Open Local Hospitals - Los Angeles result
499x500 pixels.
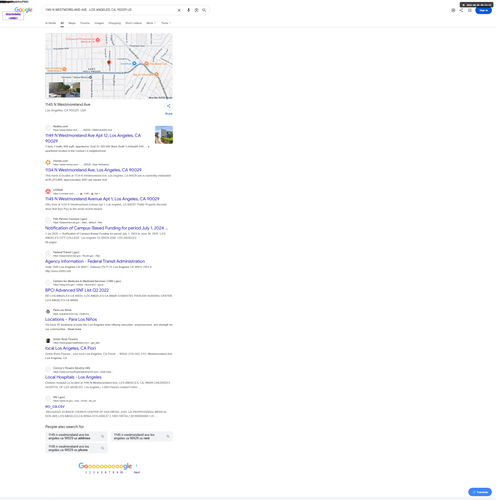click(x=73, y=377)
